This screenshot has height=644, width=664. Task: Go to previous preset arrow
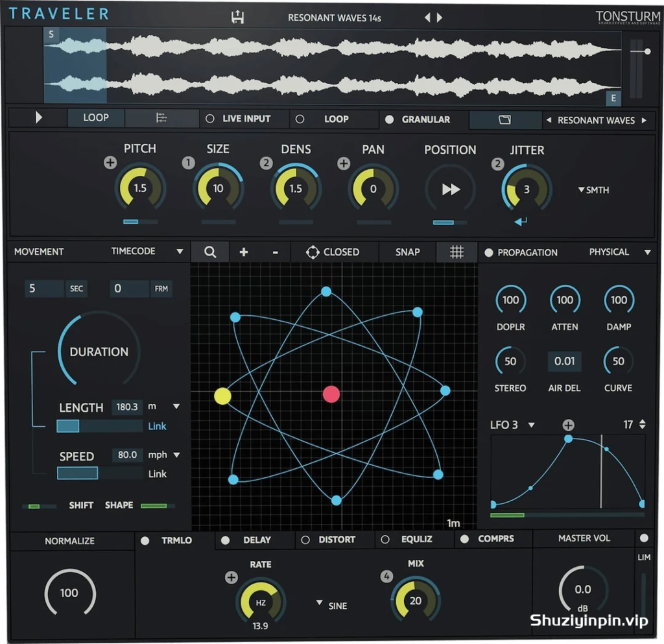tap(427, 18)
